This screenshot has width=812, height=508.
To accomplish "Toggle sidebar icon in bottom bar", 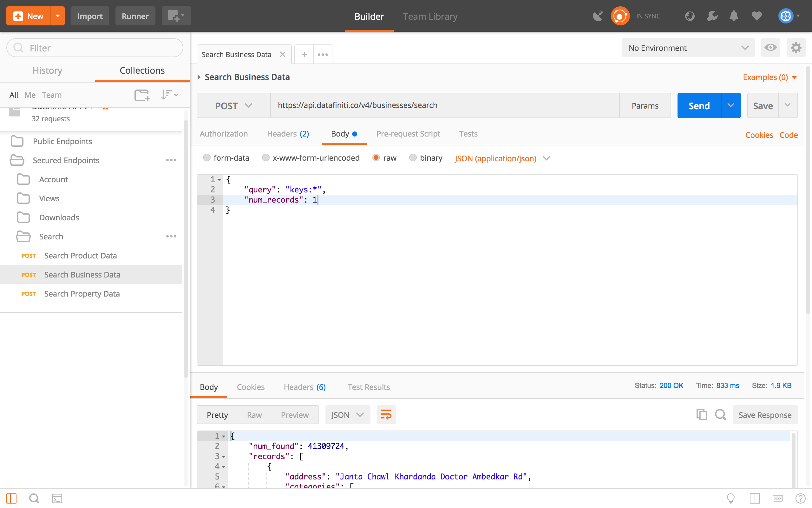I will point(11,498).
